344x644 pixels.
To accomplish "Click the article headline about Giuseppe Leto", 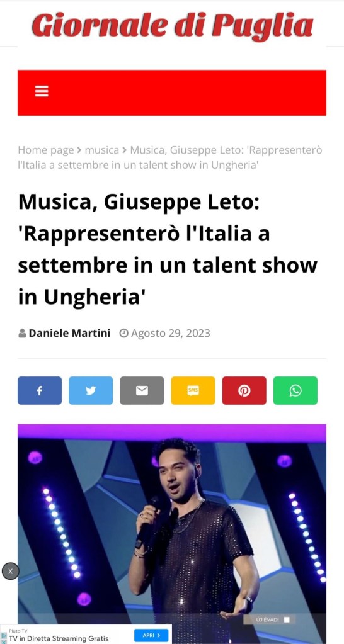I will (x=168, y=250).
